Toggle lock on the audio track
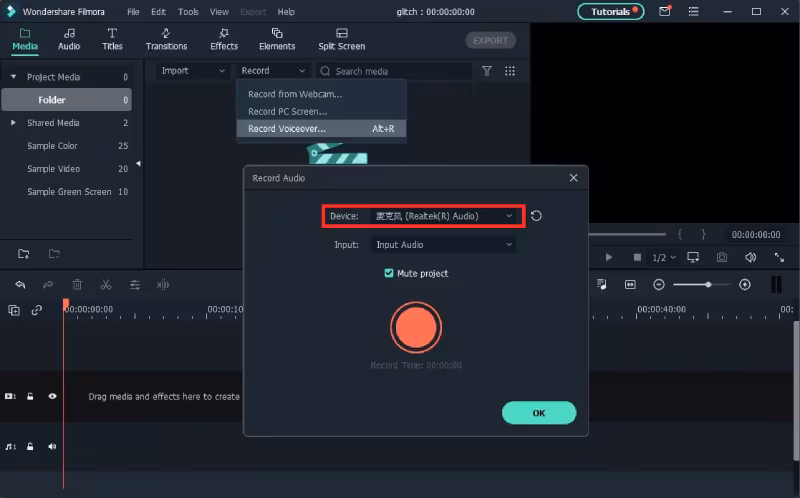The width and height of the screenshot is (800, 498). [x=30, y=446]
